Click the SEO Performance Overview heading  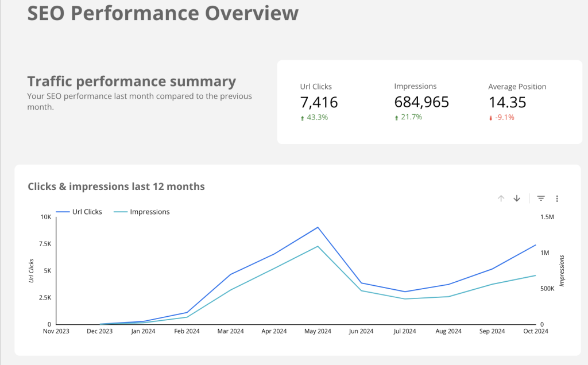coord(163,13)
